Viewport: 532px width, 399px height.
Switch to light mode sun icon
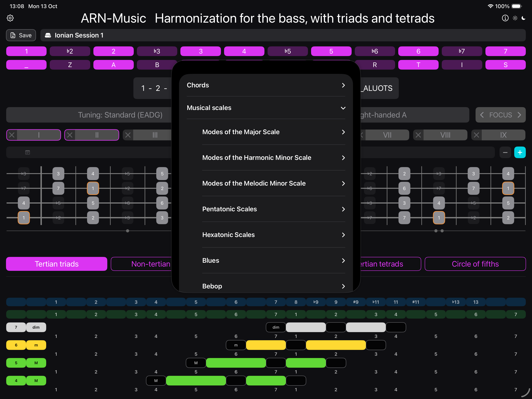[x=515, y=18]
